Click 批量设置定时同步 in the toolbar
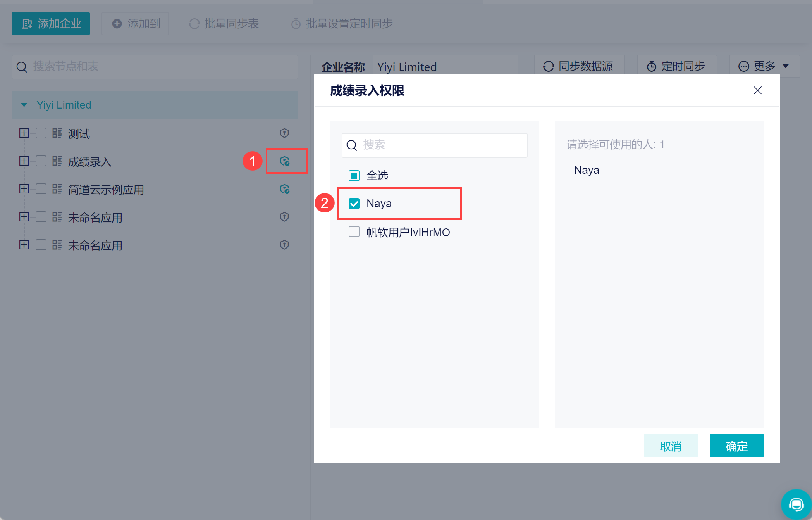The width and height of the screenshot is (812, 520). coord(342,24)
